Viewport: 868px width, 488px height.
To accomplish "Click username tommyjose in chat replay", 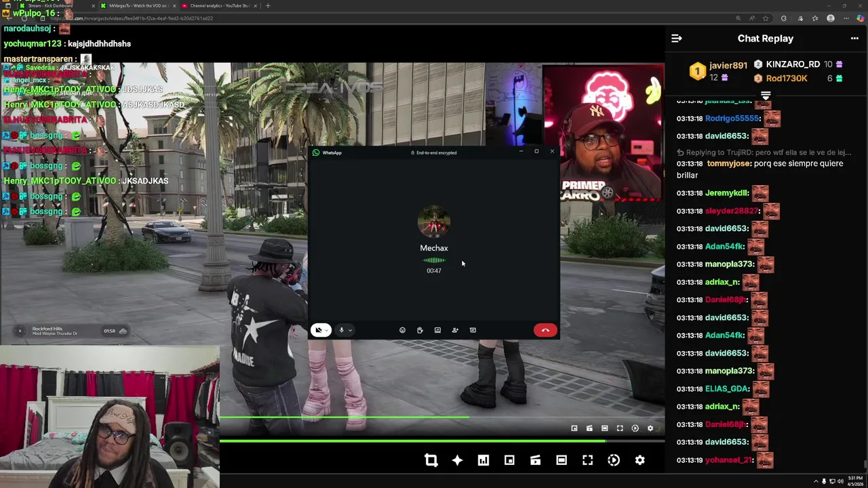I will pyautogui.click(x=729, y=163).
